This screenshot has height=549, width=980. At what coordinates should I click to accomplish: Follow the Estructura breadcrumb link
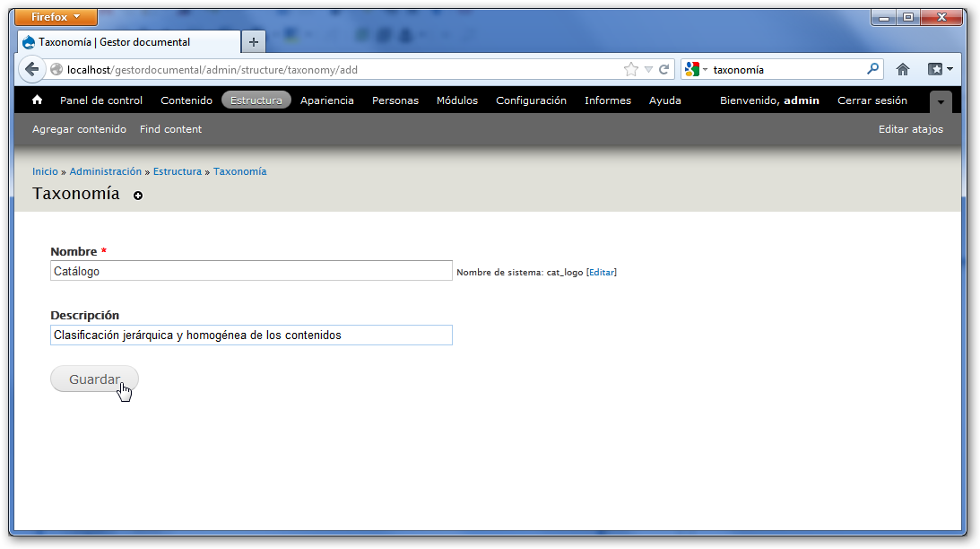coord(177,171)
